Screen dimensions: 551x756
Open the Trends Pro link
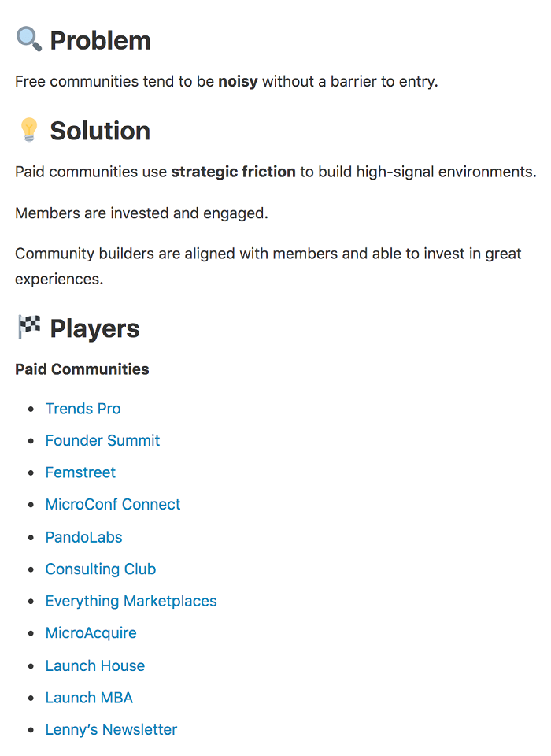click(83, 409)
